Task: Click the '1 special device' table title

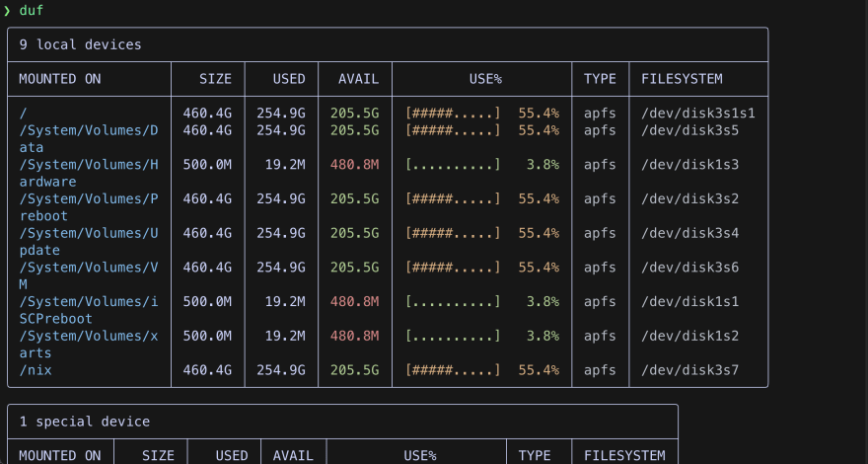Action: [x=85, y=422]
